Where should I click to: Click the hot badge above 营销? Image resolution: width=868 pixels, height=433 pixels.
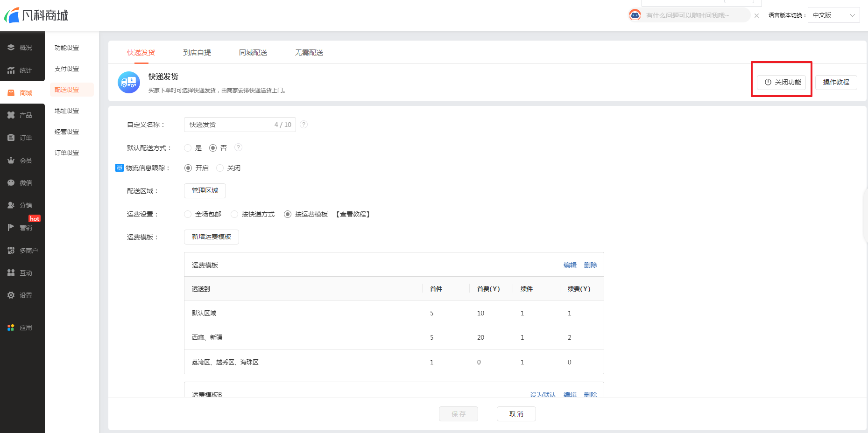35,218
